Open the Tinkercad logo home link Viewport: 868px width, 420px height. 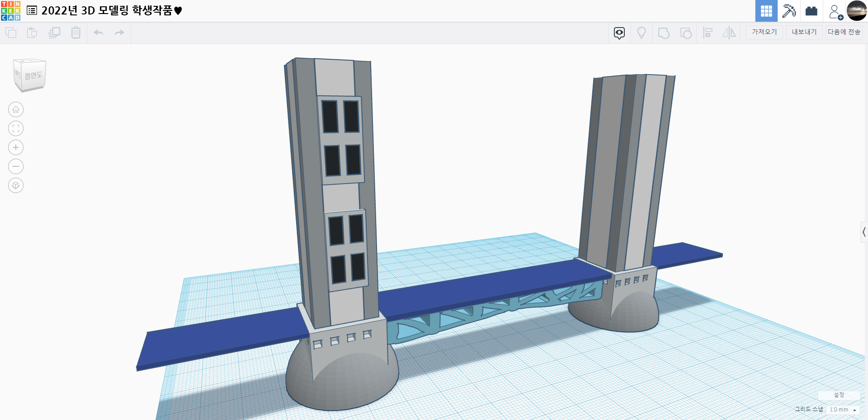10,11
